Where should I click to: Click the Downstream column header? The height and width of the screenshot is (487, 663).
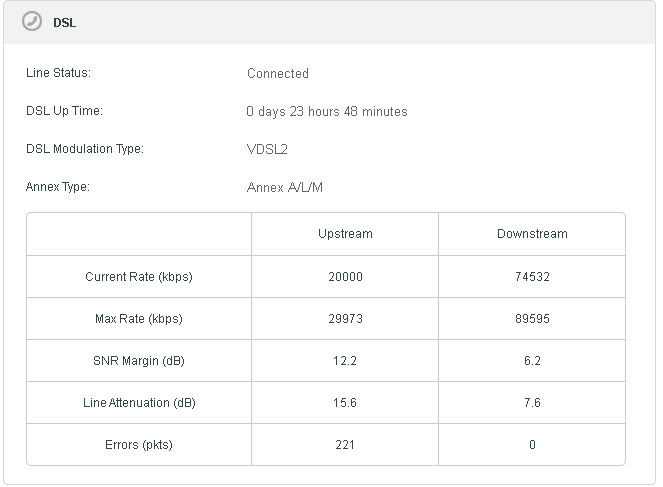click(532, 234)
